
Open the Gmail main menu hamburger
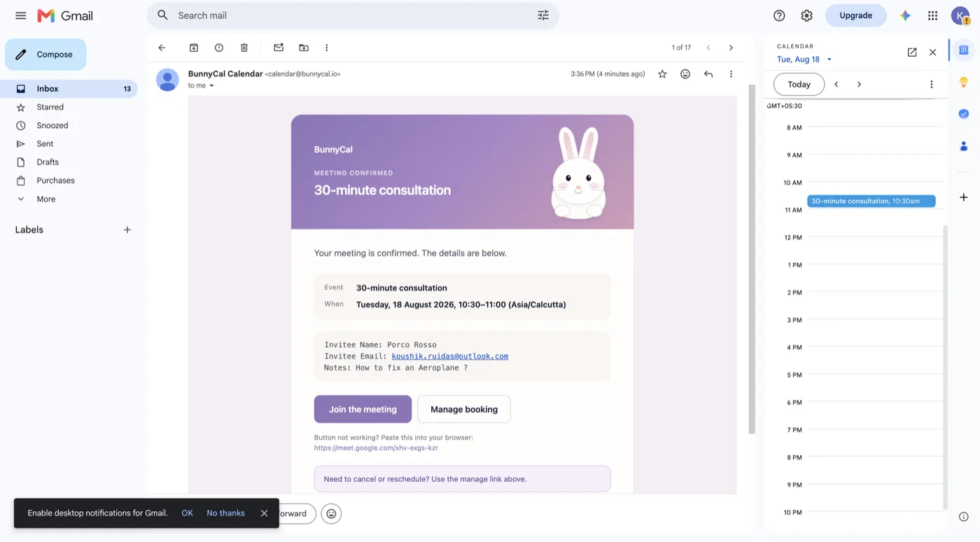(21, 15)
